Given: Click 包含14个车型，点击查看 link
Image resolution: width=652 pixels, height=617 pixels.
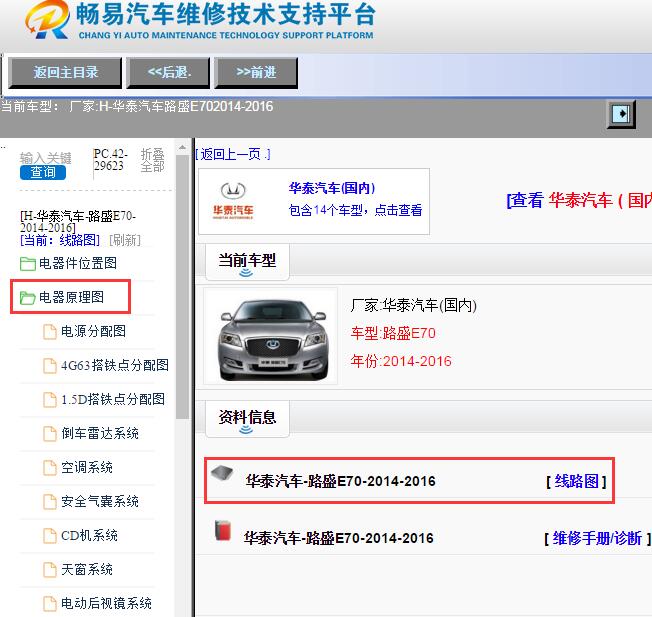Looking at the screenshot, I should pyautogui.click(x=355, y=210).
